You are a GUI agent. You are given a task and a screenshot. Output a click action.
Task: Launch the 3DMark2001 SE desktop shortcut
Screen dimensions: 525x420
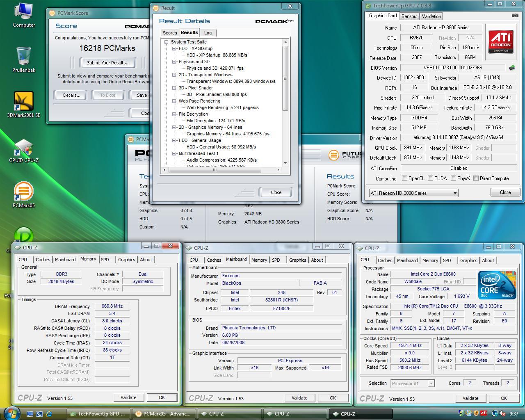click(x=24, y=105)
